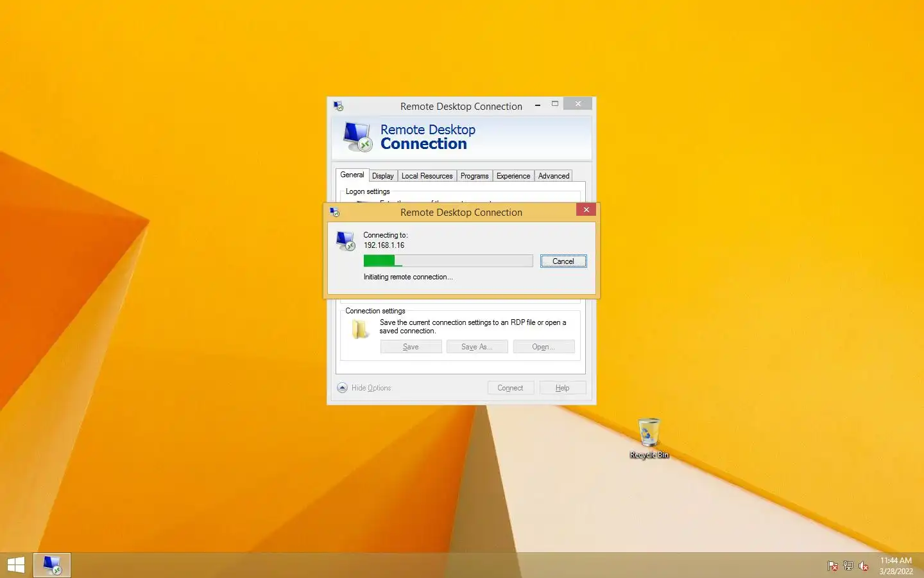Select the Programs tab
Viewport: 924px width, 578px height.
(474, 176)
